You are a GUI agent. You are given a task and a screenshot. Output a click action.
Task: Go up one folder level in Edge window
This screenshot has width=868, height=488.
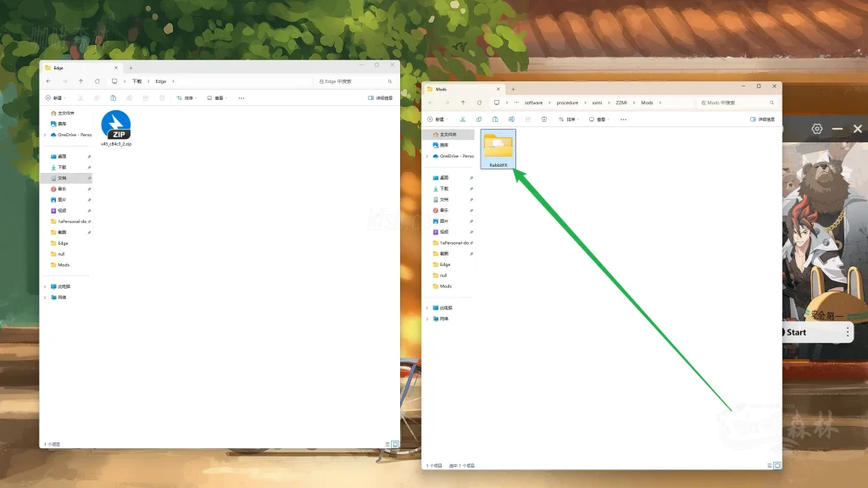(81, 81)
